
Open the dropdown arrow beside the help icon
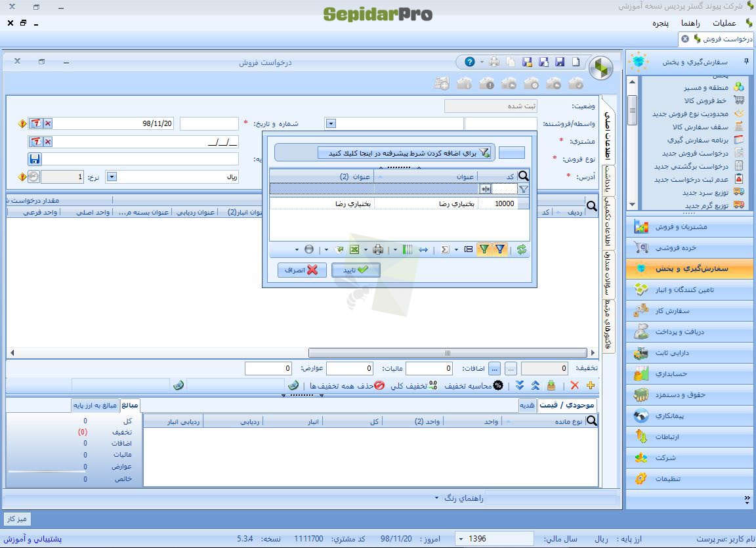pos(482,62)
